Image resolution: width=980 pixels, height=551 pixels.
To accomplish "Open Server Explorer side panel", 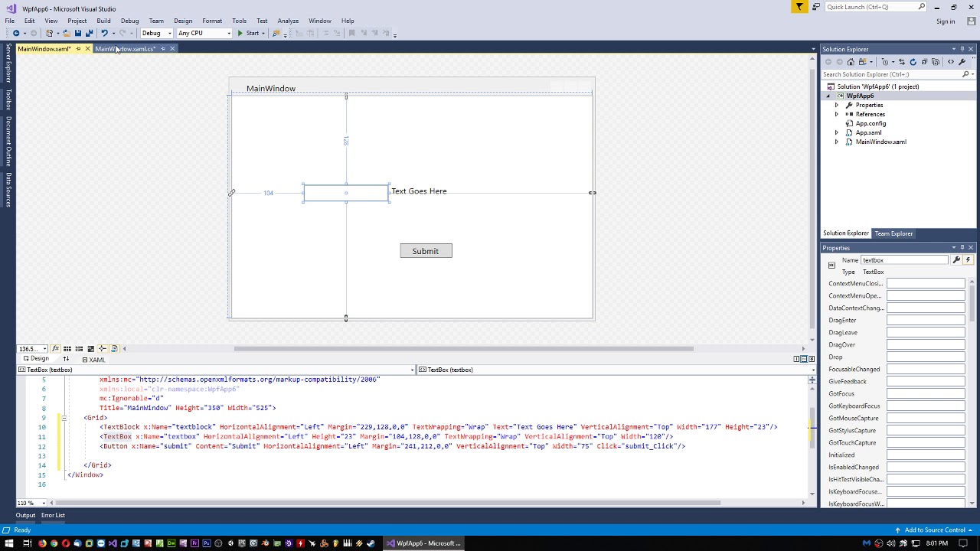I will pos(8,64).
